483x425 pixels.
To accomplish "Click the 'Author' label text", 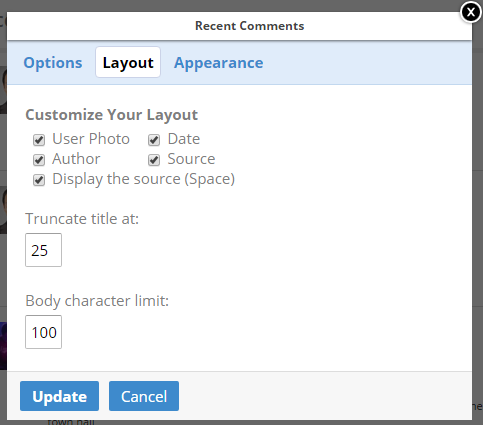I will pyautogui.click(x=76, y=159).
